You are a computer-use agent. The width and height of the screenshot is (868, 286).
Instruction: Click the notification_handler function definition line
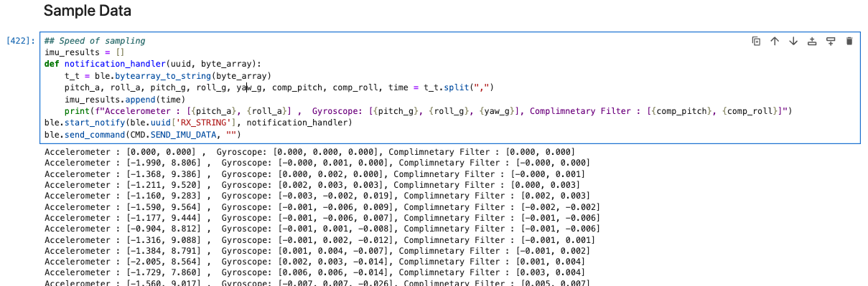[153, 64]
